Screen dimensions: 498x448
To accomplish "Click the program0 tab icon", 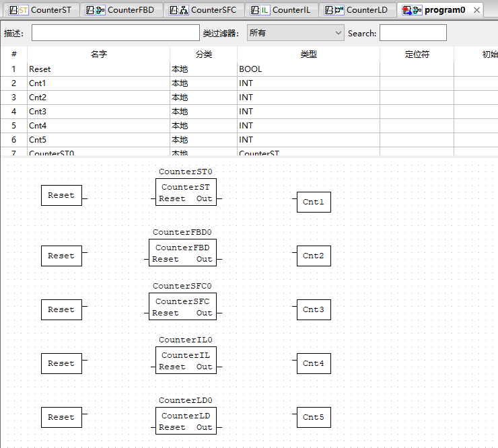I will click(x=412, y=10).
